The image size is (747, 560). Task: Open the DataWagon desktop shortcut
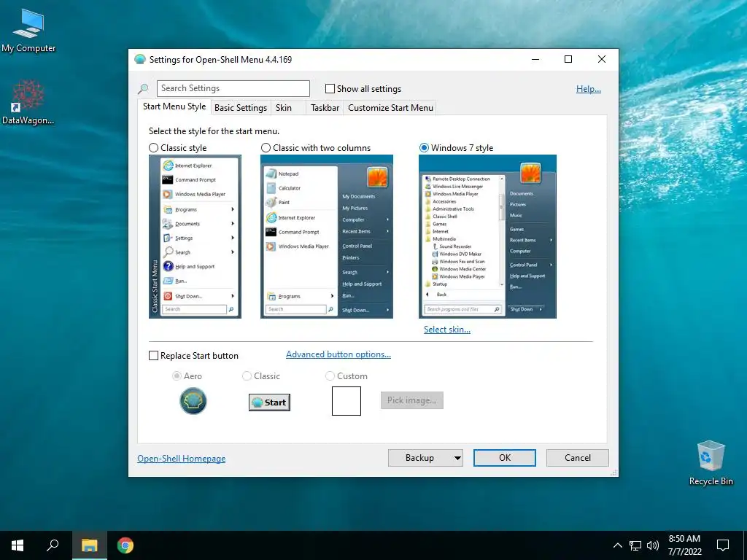pos(28,102)
